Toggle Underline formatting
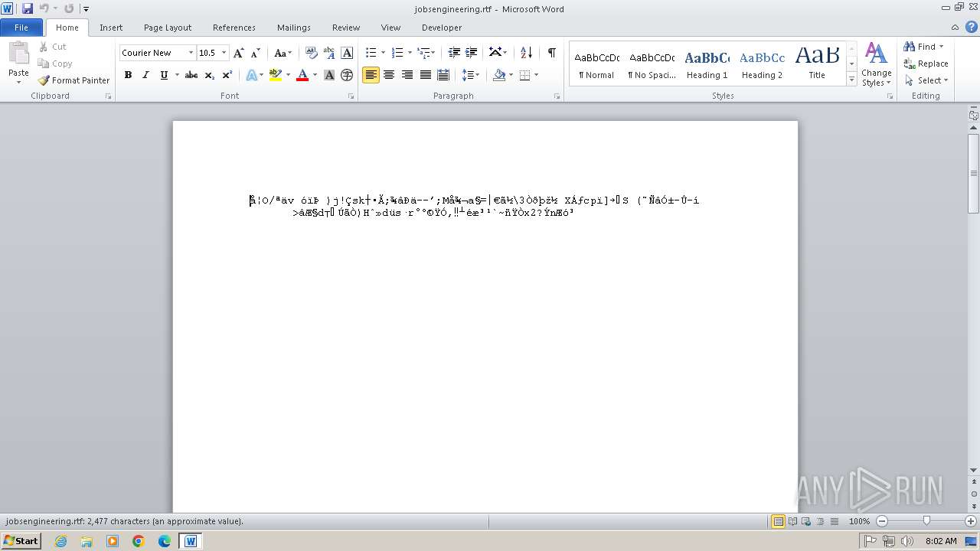980x551 pixels. pos(164,75)
